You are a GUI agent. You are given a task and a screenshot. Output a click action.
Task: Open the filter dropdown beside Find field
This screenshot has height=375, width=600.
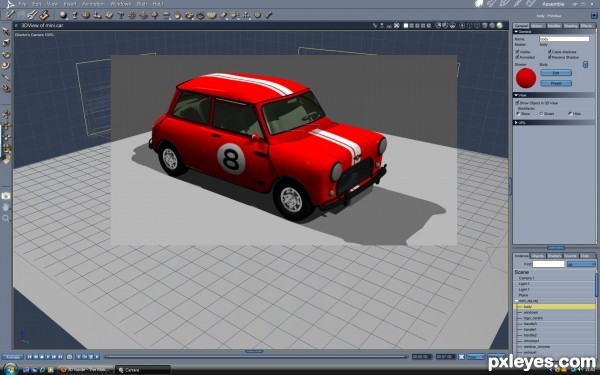581,264
